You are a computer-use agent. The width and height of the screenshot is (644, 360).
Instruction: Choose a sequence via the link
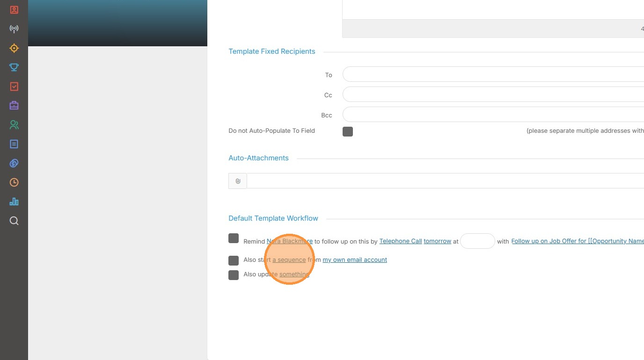point(289,260)
